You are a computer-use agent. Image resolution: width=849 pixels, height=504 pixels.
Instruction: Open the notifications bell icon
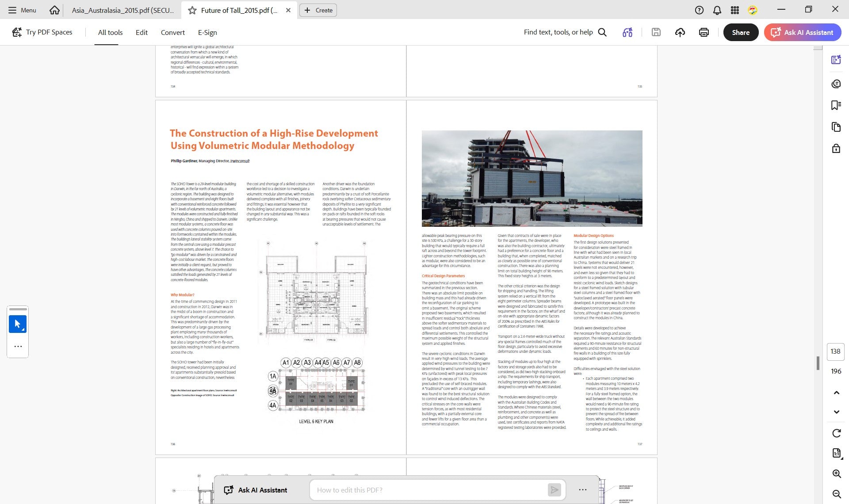coord(717,10)
